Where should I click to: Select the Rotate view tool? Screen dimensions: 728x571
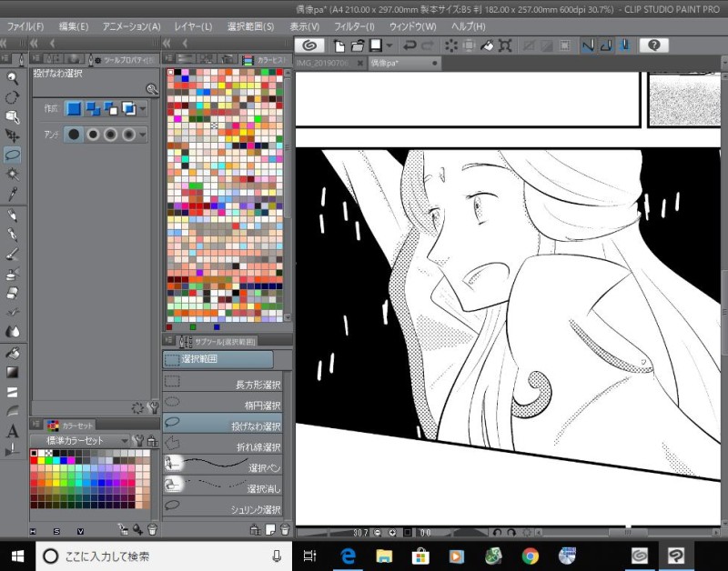click(13, 98)
